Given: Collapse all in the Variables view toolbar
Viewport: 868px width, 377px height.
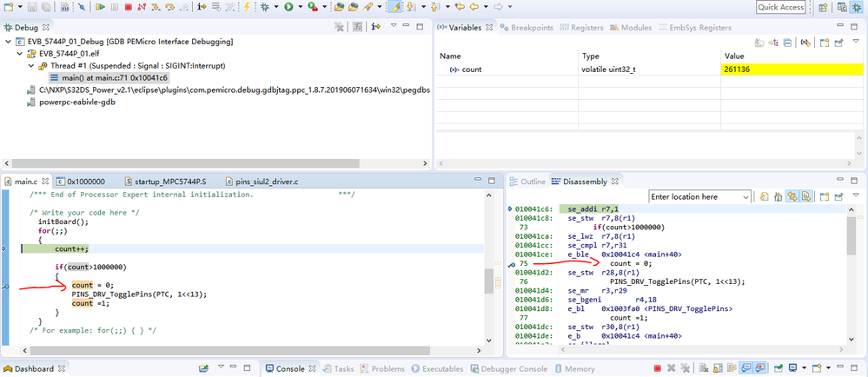Looking at the screenshot, I should point(788,42).
